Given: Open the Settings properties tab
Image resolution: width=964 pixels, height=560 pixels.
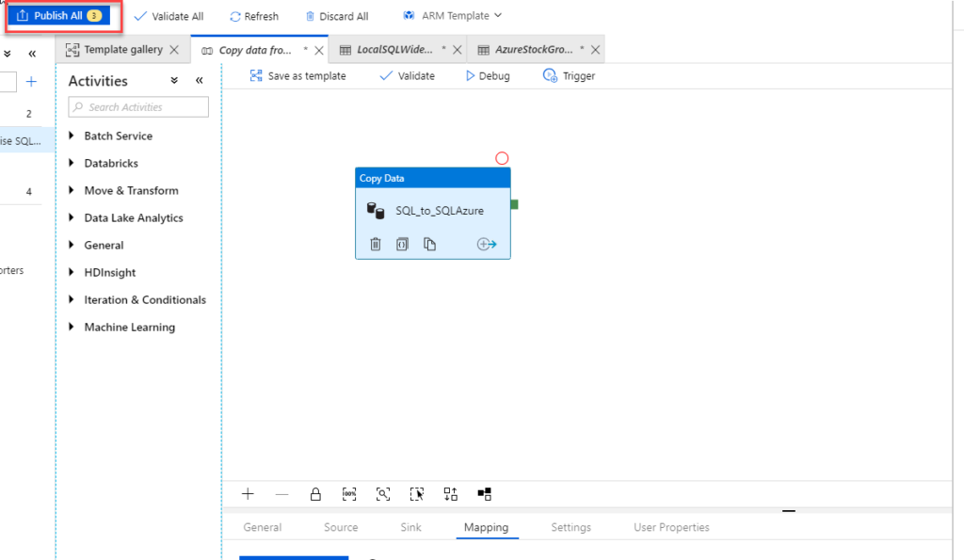Looking at the screenshot, I should click(x=571, y=527).
